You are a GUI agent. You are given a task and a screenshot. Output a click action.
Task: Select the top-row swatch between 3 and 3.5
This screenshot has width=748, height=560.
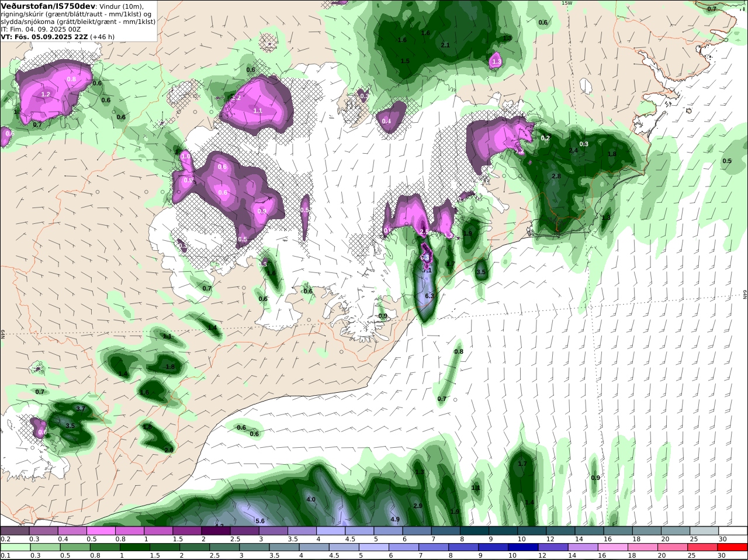pyautogui.click(x=273, y=531)
